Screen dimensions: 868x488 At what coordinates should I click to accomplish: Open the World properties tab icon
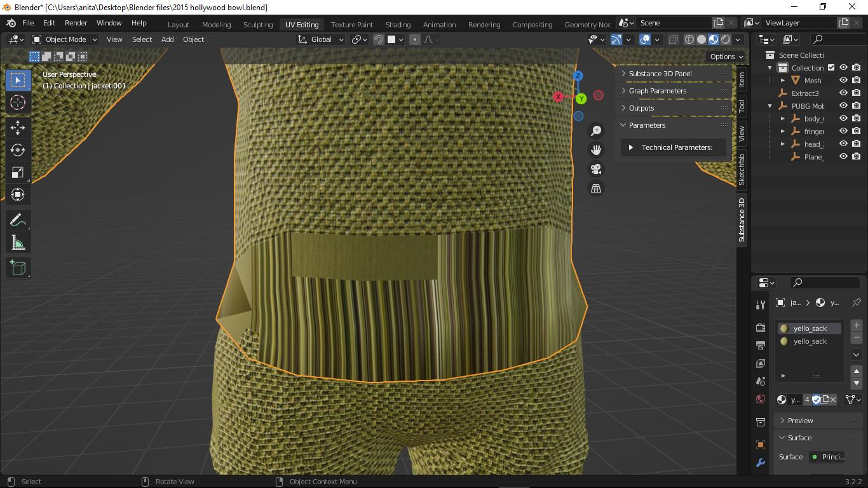(x=761, y=399)
